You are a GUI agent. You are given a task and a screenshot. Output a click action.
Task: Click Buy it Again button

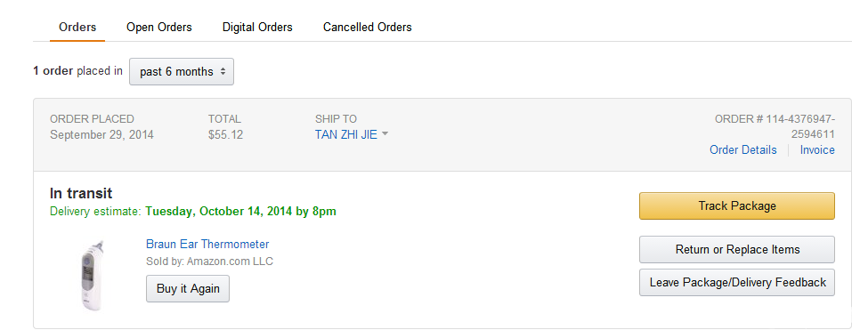188,288
